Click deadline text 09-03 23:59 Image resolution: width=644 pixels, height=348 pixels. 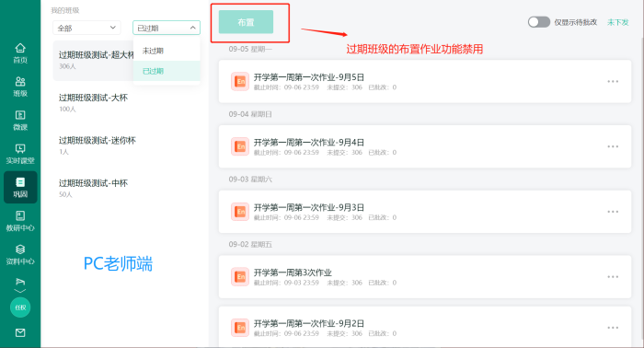[301, 283]
